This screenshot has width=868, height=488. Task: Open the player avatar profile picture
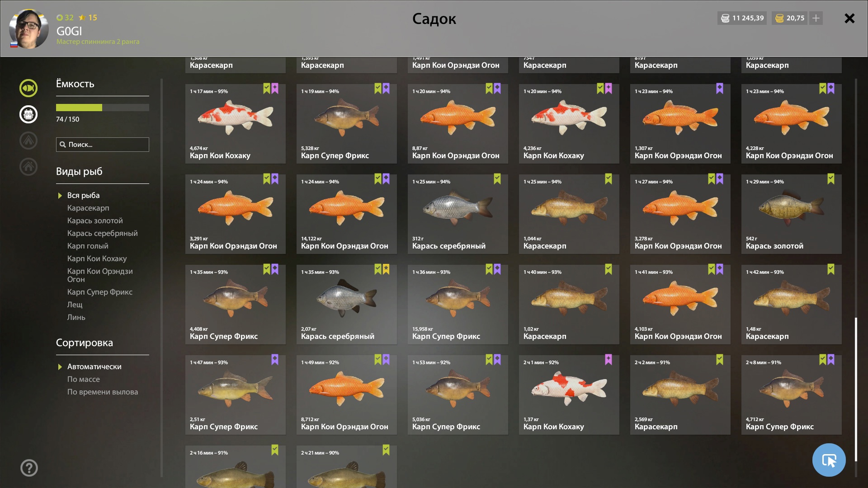click(29, 29)
